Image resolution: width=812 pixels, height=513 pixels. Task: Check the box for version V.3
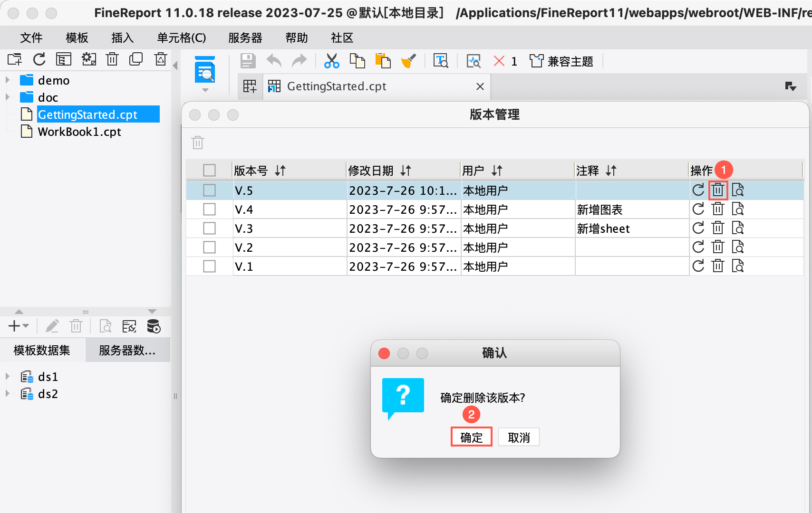[209, 228]
